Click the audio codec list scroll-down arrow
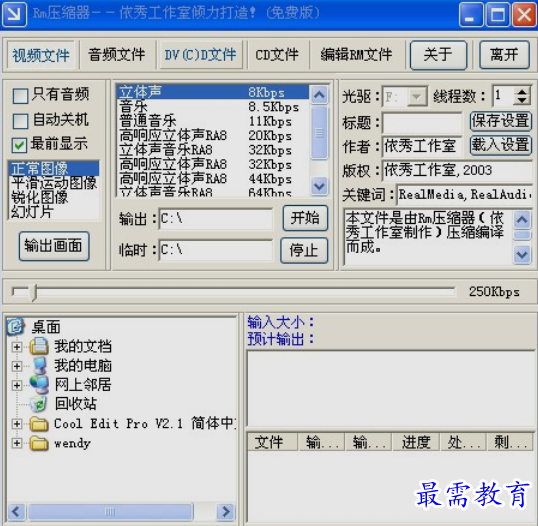The image size is (538, 526). (x=319, y=187)
